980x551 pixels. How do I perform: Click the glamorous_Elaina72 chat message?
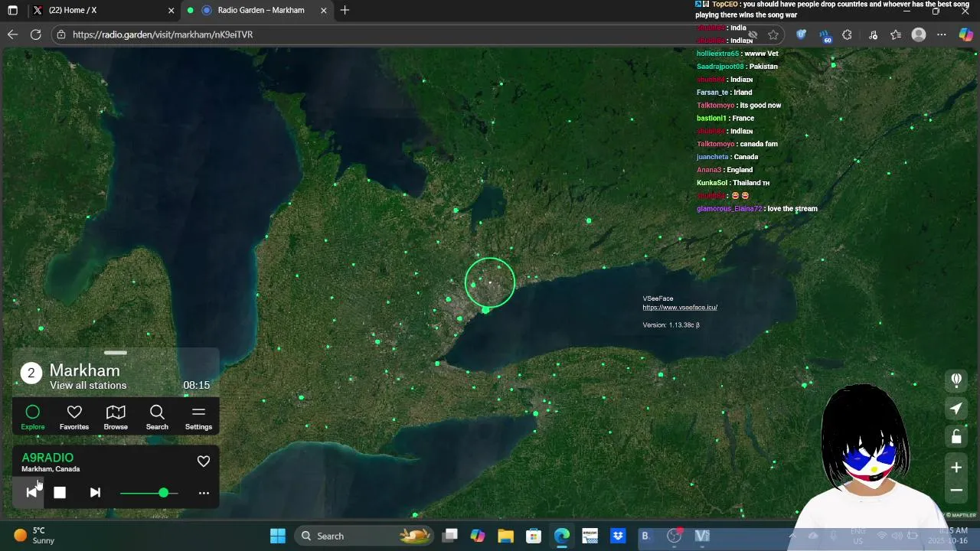pyautogui.click(x=757, y=209)
